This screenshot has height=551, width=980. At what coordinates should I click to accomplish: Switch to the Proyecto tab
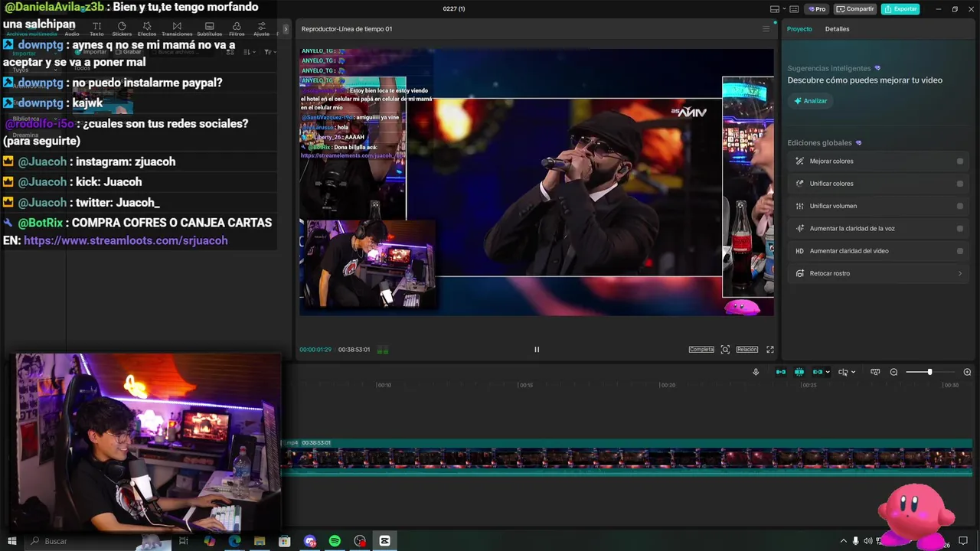click(799, 29)
